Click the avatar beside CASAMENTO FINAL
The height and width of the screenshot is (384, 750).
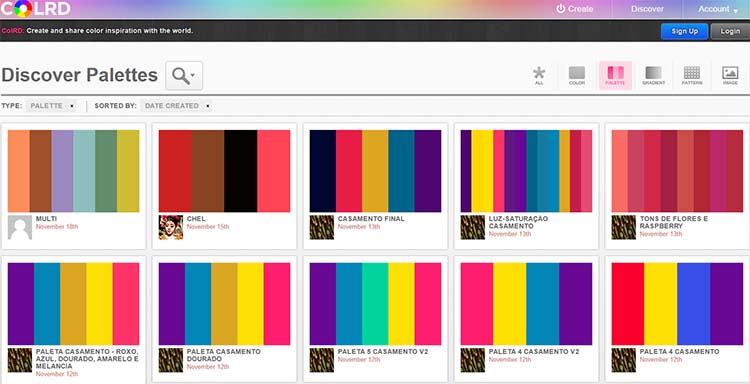click(322, 227)
